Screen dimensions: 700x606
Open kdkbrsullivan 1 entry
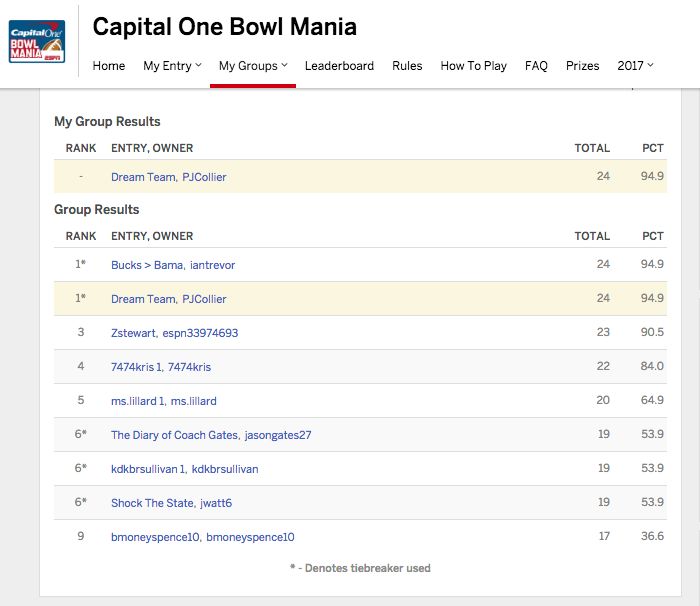click(148, 469)
